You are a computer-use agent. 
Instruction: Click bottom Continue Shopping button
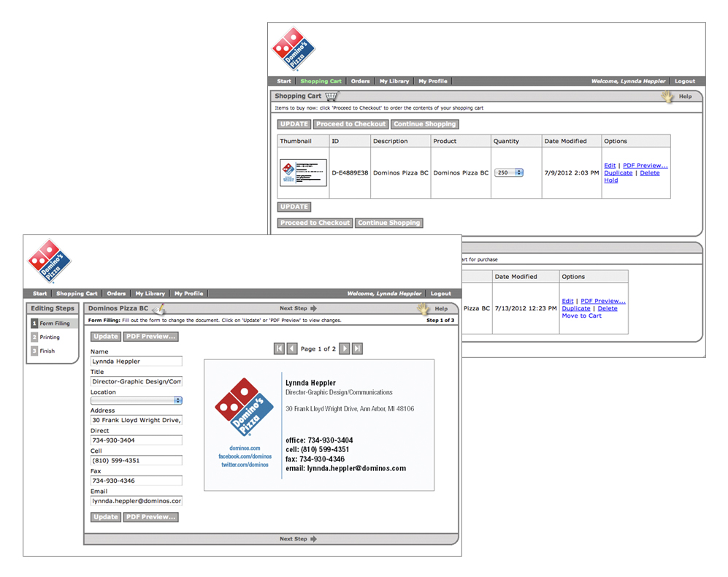[x=389, y=223]
